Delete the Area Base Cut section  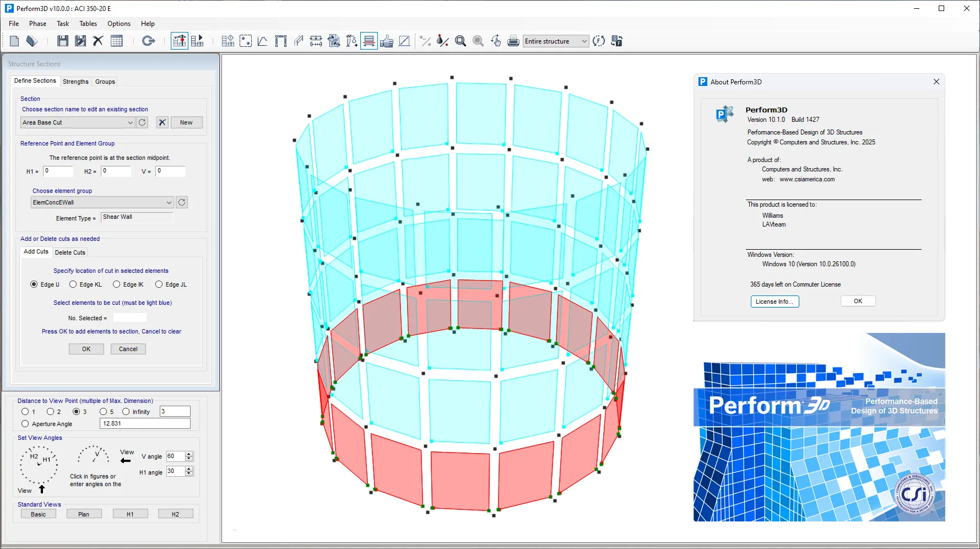(162, 122)
